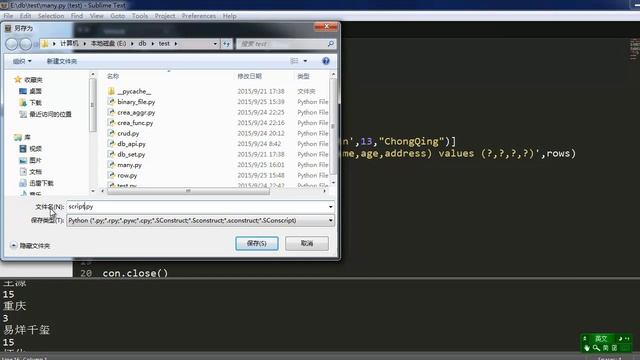The height and width of the screenshot is (360, 640).
Task: Click the 取消 Cancel button
Action: pyautogui.click(x=307, y=243)
